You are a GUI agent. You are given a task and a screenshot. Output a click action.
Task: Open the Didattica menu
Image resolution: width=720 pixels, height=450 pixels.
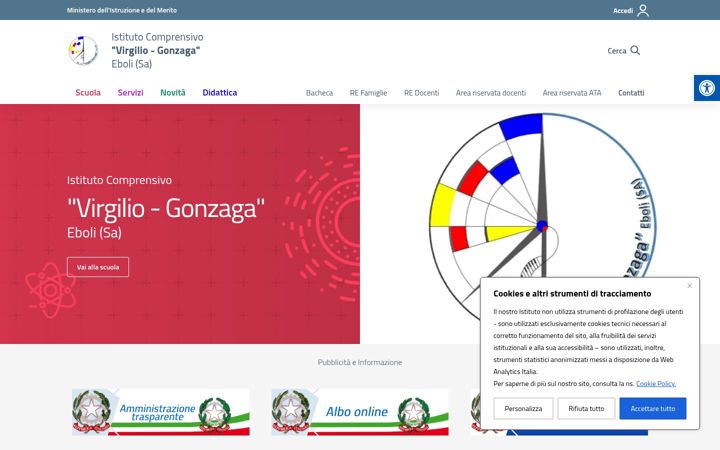point(219,92)
